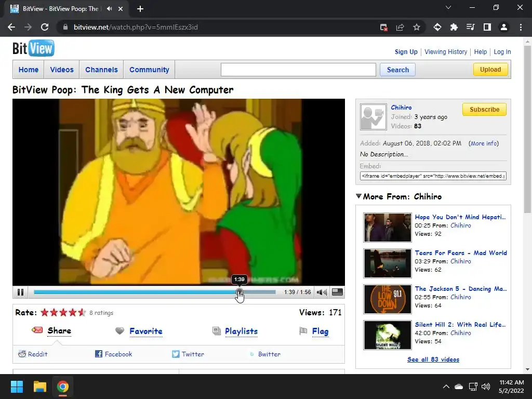Toggle the player fullscreen icon
Image resolution: width=532 pixels, height=399 pixels.
[x=337, y=292]
